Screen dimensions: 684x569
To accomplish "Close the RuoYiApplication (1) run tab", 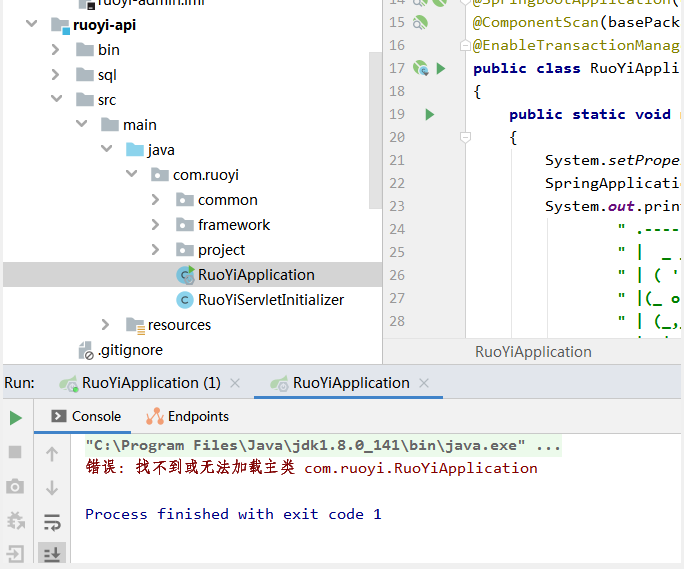I will coord(235,383).
